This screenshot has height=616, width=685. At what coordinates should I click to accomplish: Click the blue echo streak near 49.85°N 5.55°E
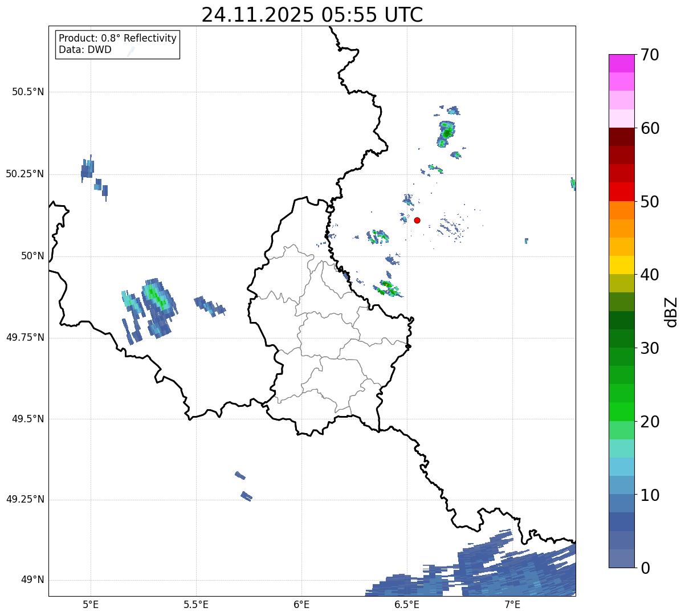pos(210,306)
